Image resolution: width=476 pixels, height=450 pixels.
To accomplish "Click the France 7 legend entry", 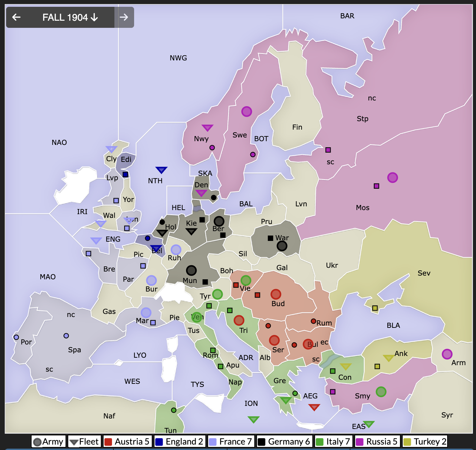I will pos(231,442).
